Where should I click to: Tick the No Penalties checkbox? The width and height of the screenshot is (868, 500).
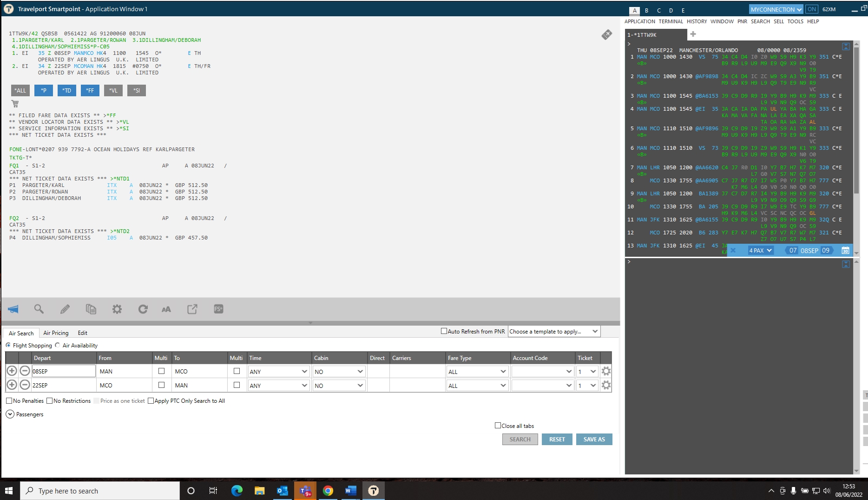pos(9,400)
